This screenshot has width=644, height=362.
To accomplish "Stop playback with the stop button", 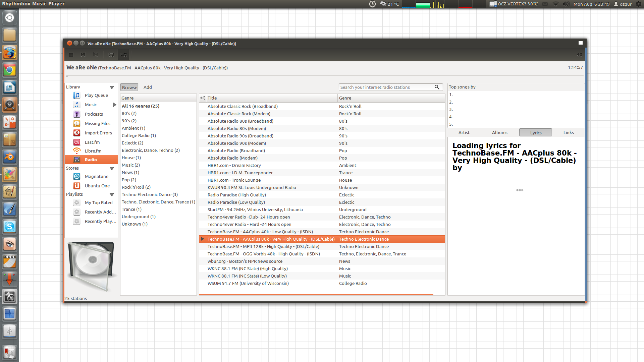I will point(71,55).
